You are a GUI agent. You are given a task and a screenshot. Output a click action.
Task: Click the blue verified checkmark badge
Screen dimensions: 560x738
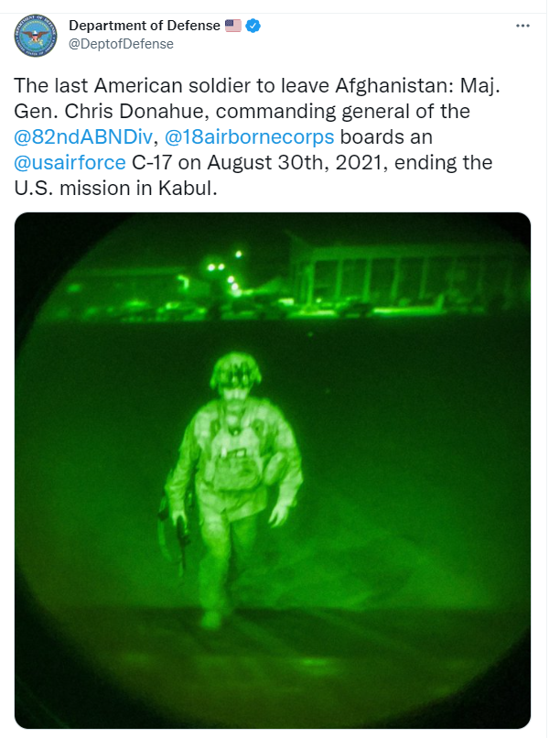coord(253,26)
